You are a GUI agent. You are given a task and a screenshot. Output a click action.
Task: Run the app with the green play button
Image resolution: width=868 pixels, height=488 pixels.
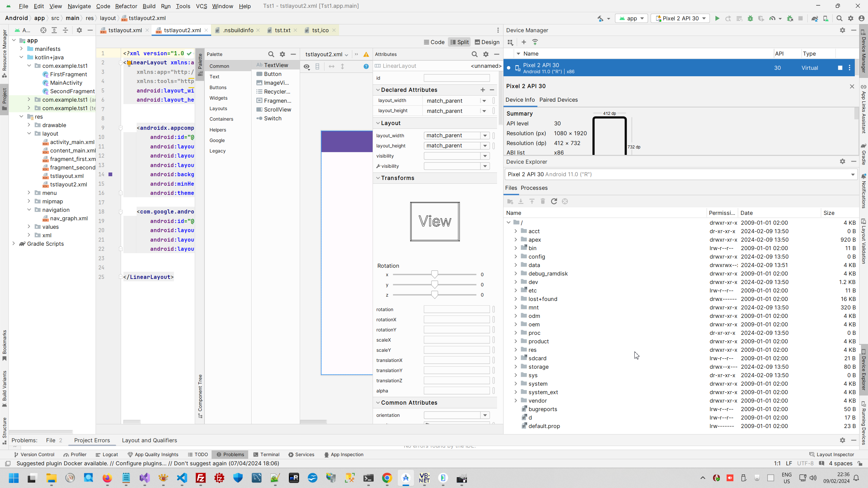[717, 18]
